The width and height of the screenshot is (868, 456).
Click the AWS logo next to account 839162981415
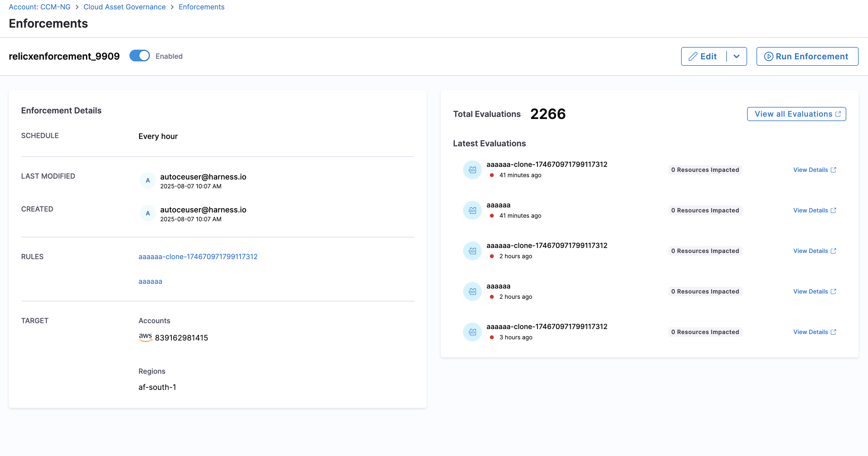point(145,337)
